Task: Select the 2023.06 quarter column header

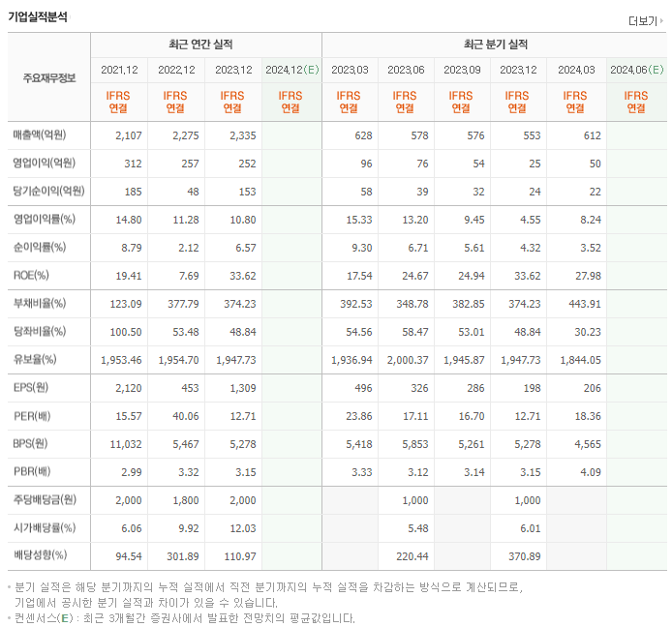Action: tap(406, 70)
